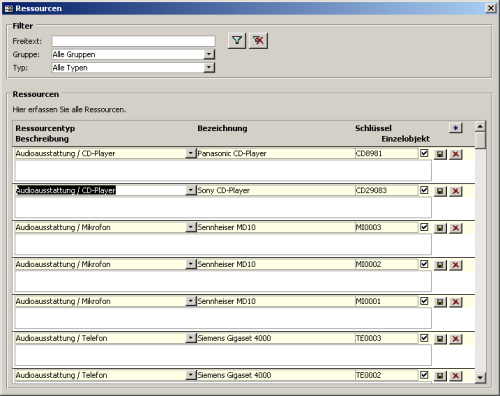Viewport: 500px width, 396px height.
Task: Open resource type dropdown for MI0002 row
Action: coord(190,264)
